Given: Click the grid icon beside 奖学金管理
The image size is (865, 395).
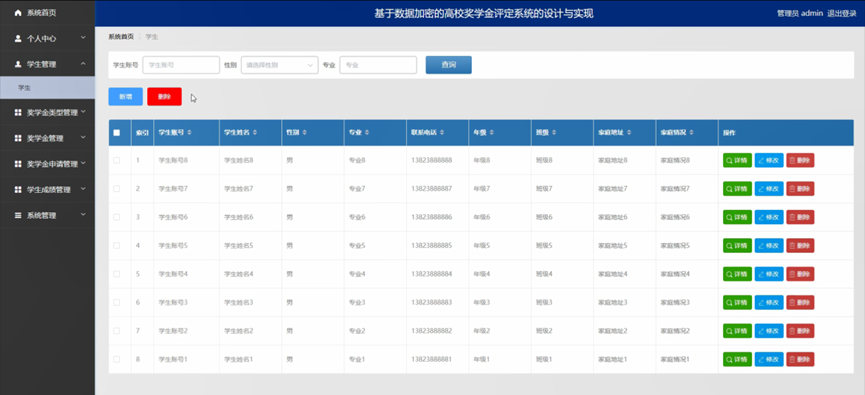Looking at the screenshot, I should (x=18, y=138).
